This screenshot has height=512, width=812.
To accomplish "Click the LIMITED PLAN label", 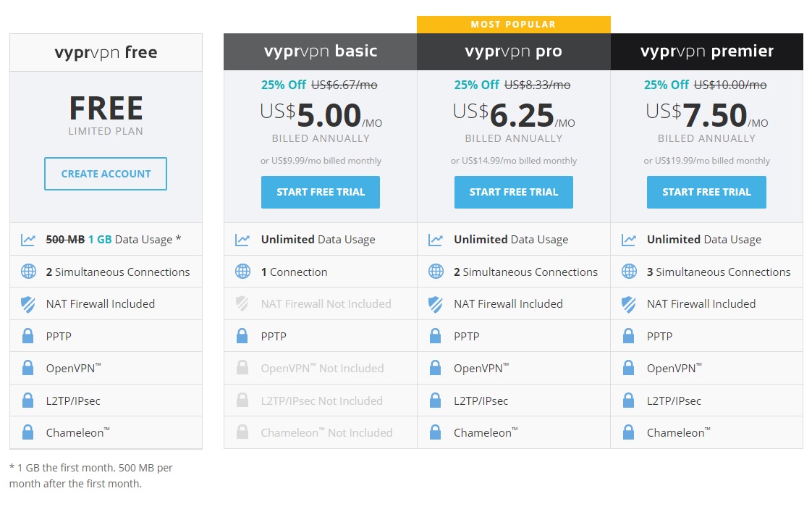I will [x=106, y=131].
